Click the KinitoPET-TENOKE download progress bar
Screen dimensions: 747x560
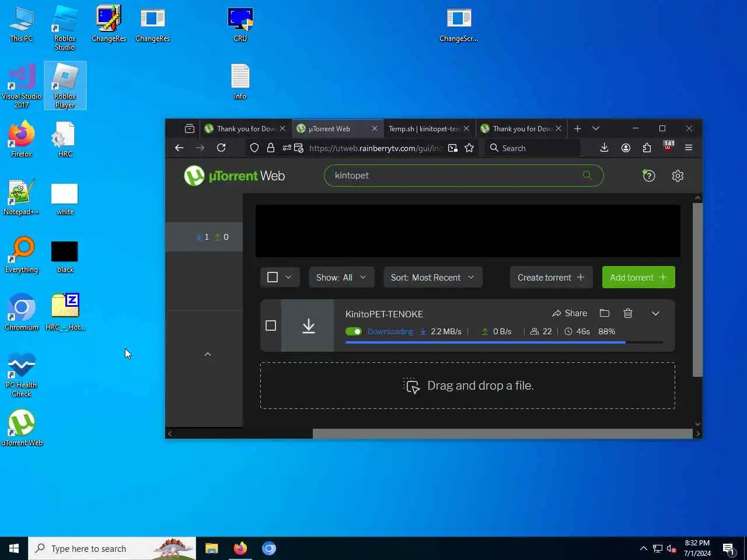pyautogui.click(x=504, y=342)
